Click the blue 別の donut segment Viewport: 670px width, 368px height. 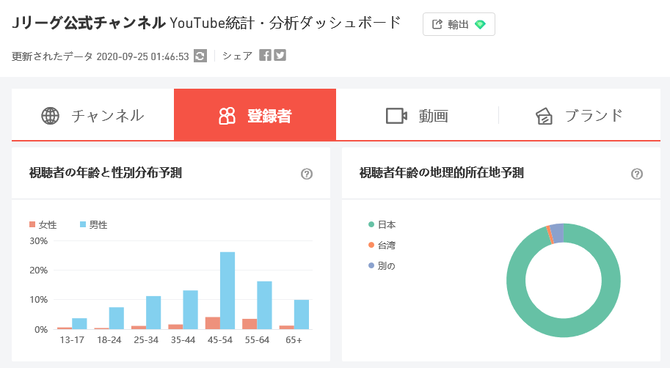click(557, 233)
